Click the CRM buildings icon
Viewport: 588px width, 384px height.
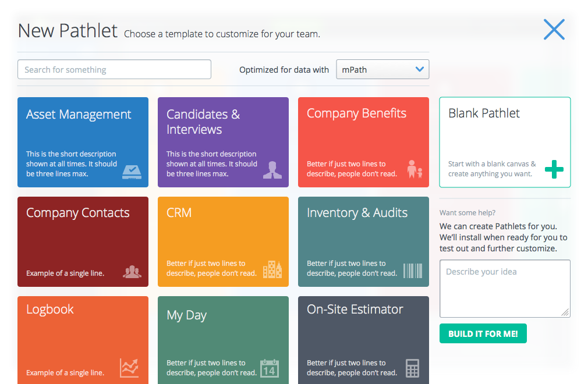pyautogui.click(x=272, y=269)
